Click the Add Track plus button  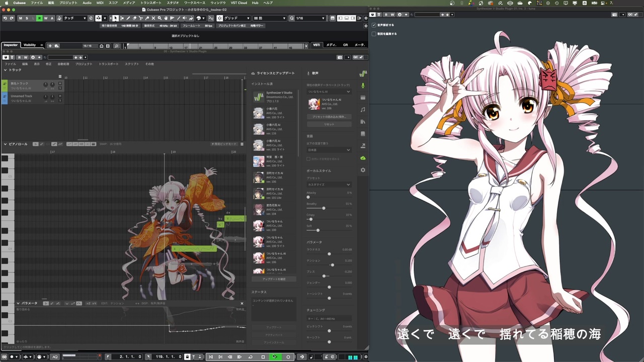(x=50, y=46)
